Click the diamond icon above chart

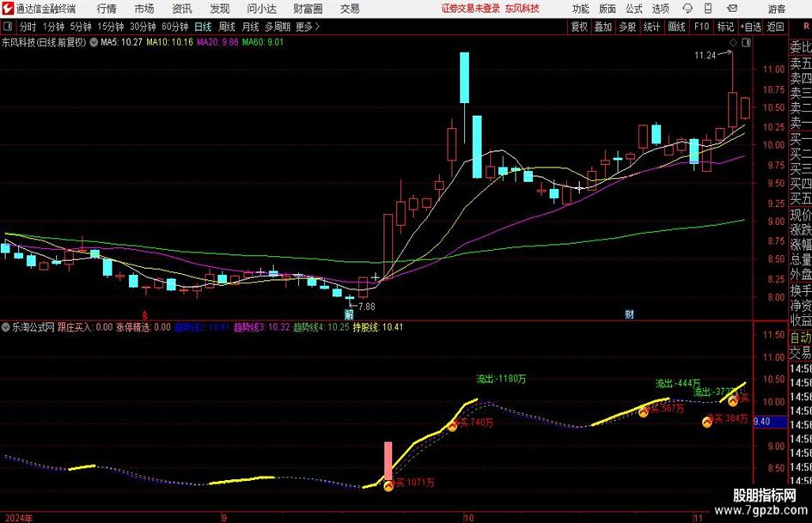coord(733,43)
